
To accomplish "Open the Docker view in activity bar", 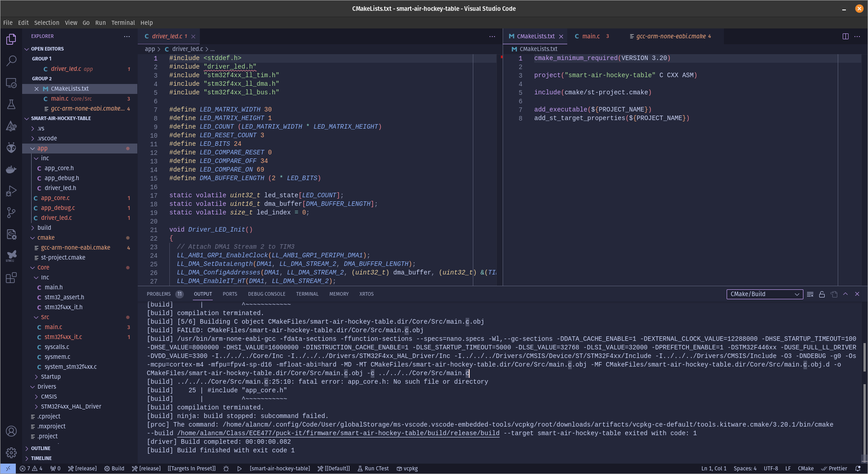I will [11, 169].
